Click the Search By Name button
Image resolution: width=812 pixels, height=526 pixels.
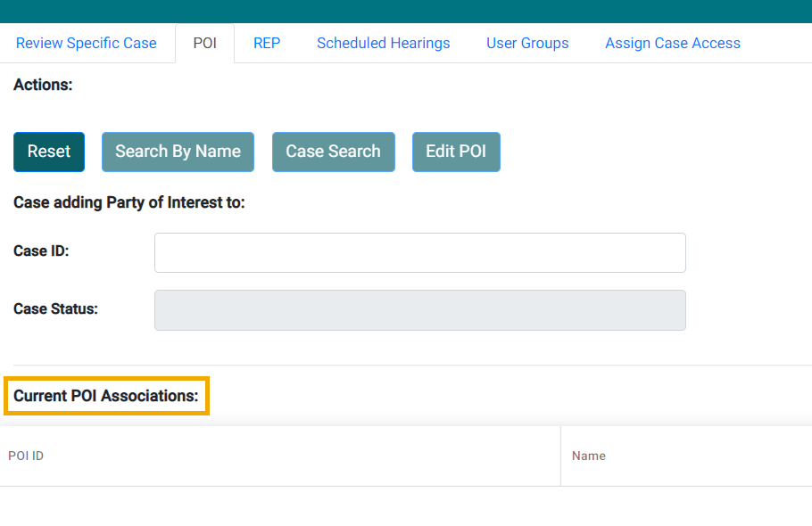(x=178, y=152)
